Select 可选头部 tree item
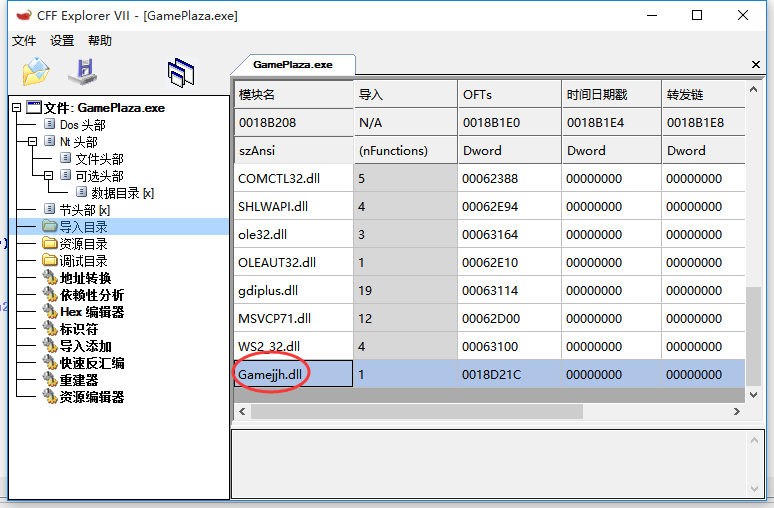The image size is (774, 508). [99, 176]
